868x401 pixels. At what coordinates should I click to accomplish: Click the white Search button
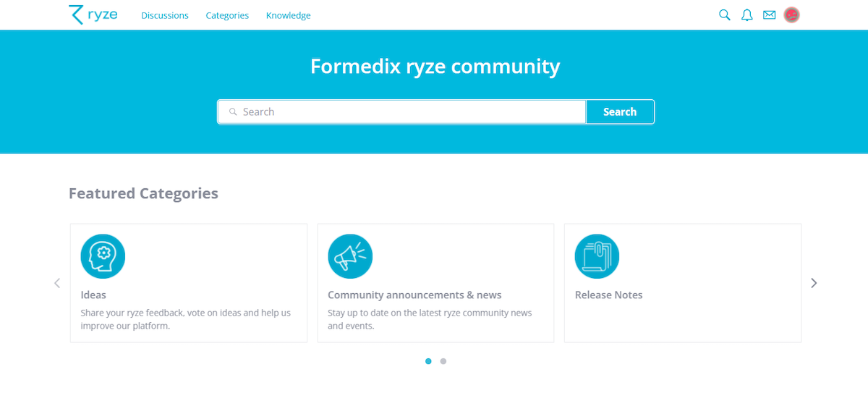pos(620,111)
